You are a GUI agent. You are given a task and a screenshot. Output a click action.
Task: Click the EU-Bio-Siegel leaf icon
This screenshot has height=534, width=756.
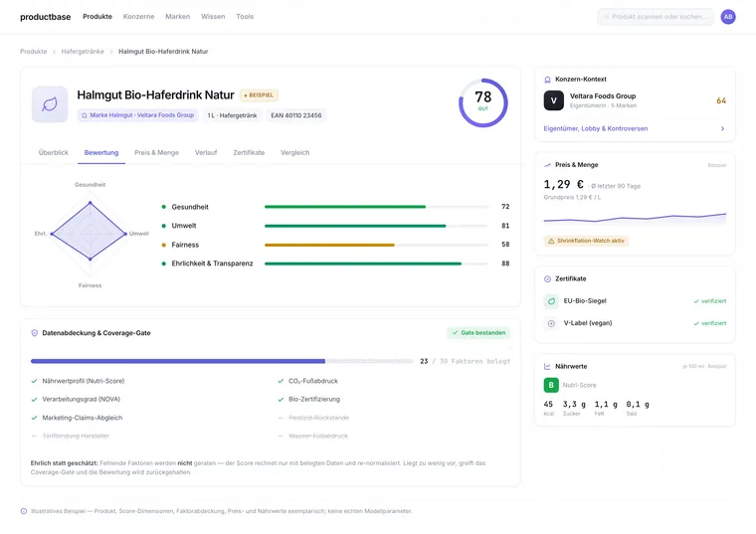[551, 301]
